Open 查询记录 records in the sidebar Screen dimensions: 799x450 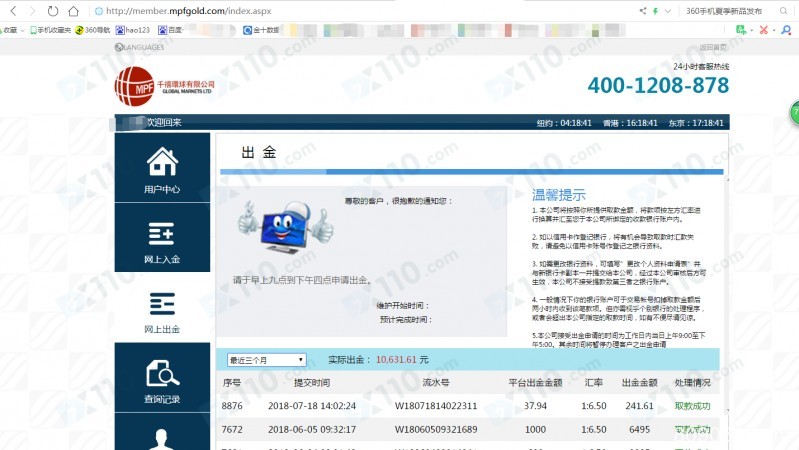coord(162,377)
